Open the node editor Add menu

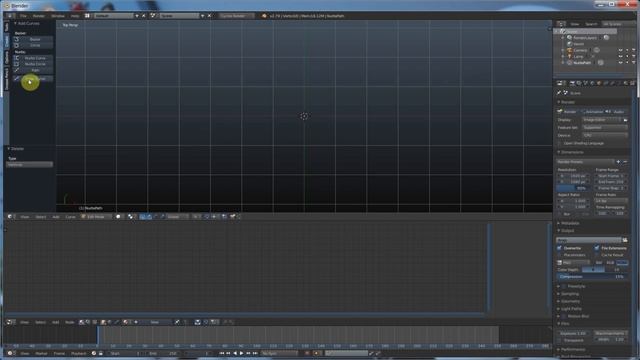pyautogui.click(x=56, y=322)
